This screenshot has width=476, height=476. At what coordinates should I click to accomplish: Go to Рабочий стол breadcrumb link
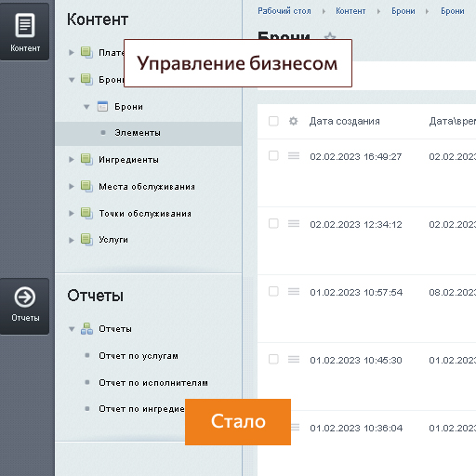click(x=284, y=11)
